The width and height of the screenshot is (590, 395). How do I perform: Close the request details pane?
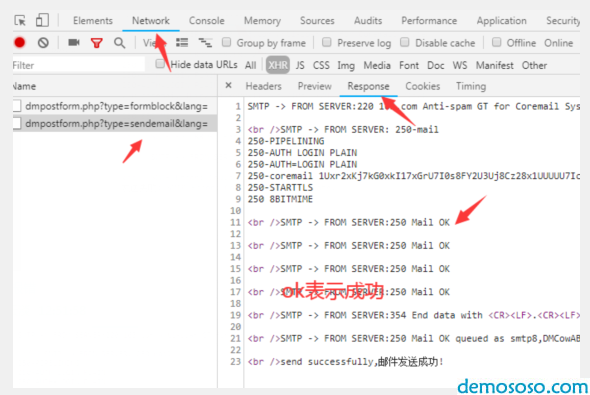pos(228,85)
